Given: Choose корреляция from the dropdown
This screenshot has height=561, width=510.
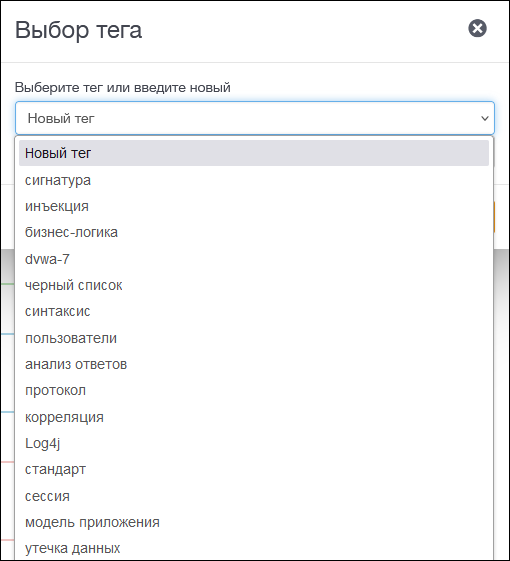Looking at the screenshot, I should [254, 417].
